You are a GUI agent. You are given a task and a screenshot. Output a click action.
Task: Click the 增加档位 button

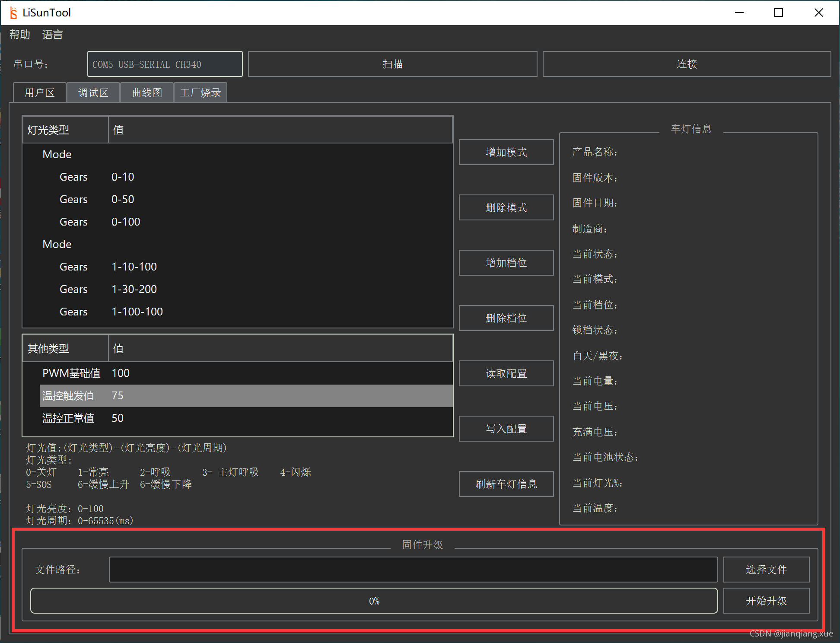coord(506,263)
